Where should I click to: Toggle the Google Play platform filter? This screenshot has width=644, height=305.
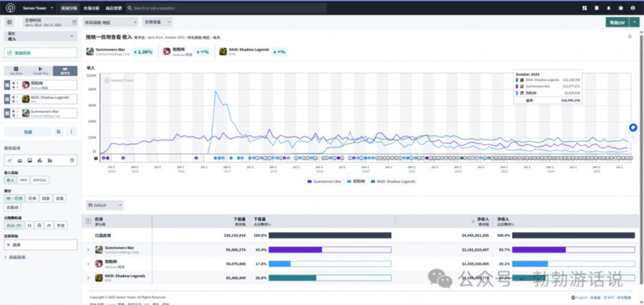click(41, 71)
